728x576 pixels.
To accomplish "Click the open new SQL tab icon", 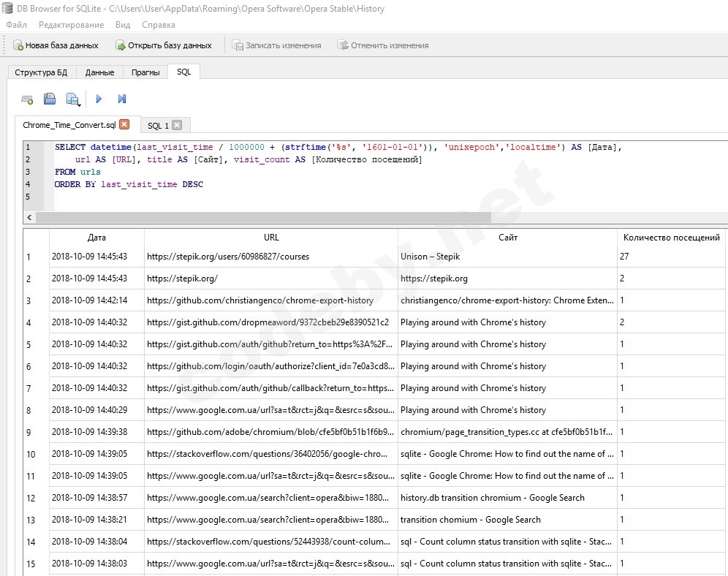I will (27, 99).
